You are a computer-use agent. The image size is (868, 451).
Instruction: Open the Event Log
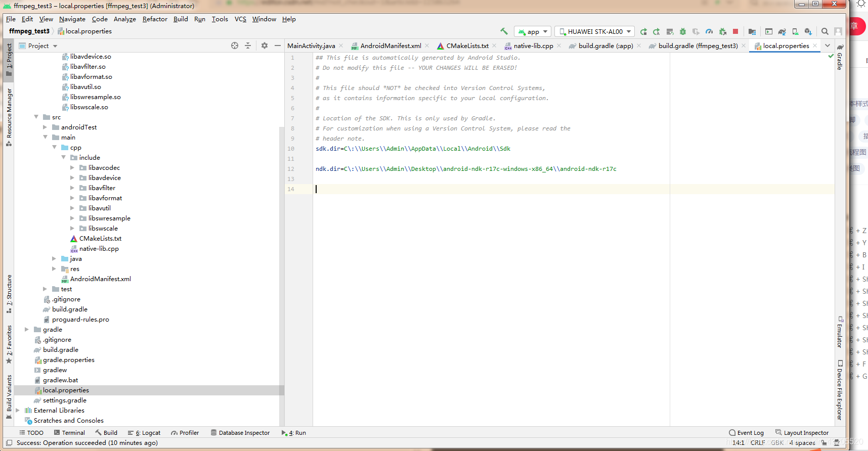coord(746,433)
